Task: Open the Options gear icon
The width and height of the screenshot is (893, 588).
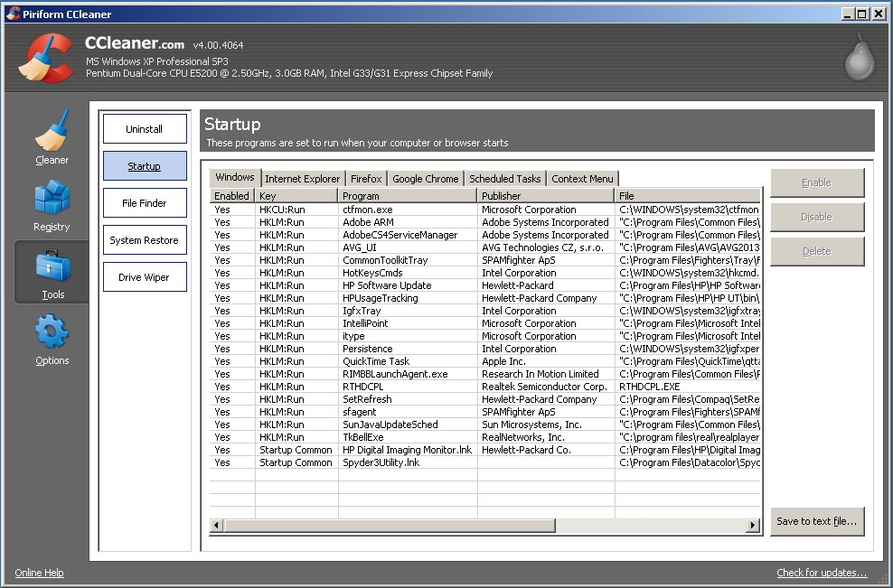Action: coord(52,331)
